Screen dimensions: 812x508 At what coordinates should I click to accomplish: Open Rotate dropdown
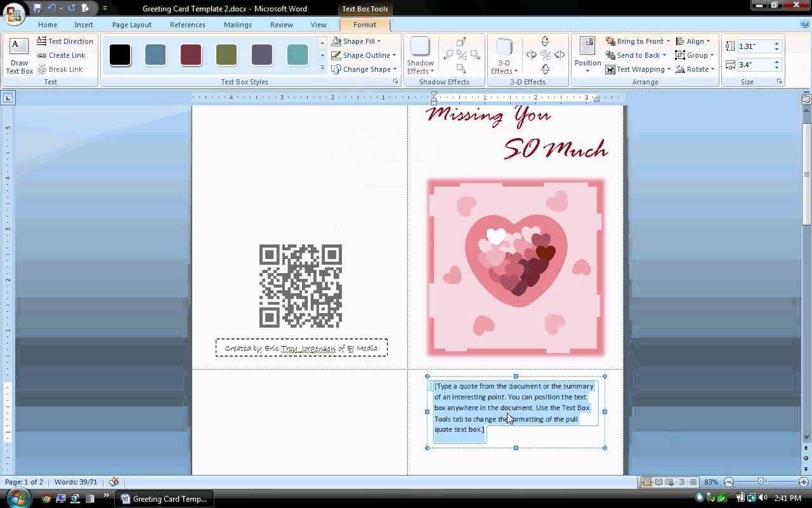tap(695, 69)
